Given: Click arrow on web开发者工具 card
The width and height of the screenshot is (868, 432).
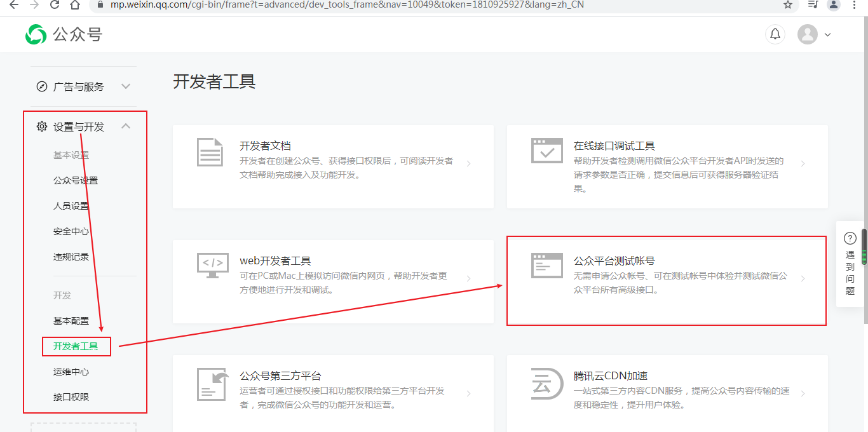Looking at the screenshot, I should 468,278.
